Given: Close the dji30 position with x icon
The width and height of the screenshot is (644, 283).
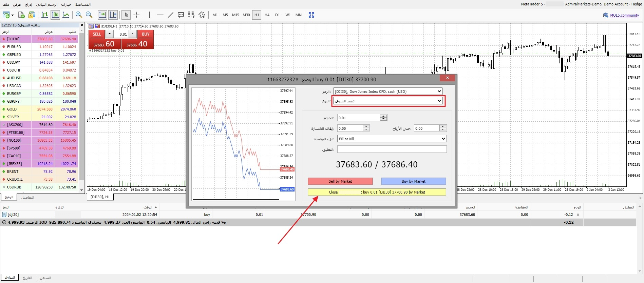Looking at the screenshot, I should point(578,215).
